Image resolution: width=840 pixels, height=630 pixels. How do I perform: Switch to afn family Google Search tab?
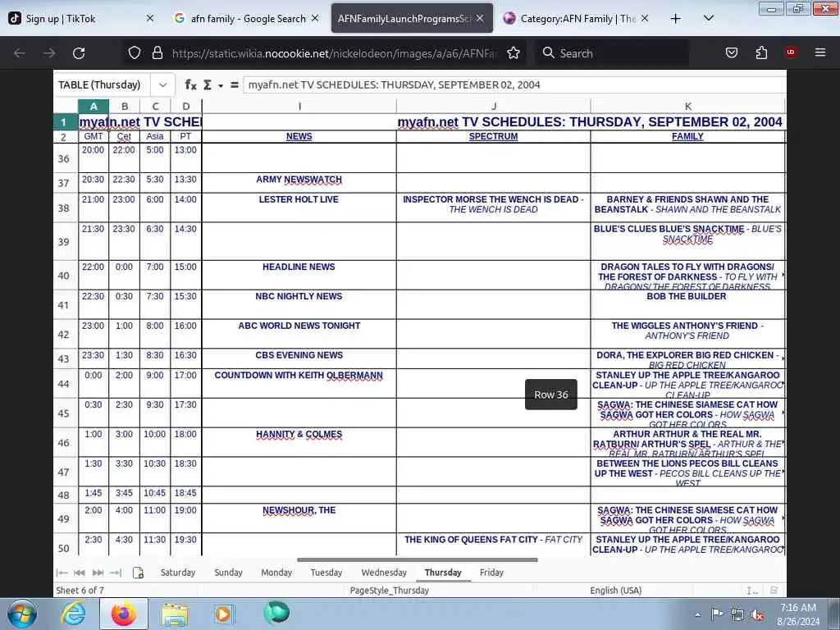(x=247, y=18)
